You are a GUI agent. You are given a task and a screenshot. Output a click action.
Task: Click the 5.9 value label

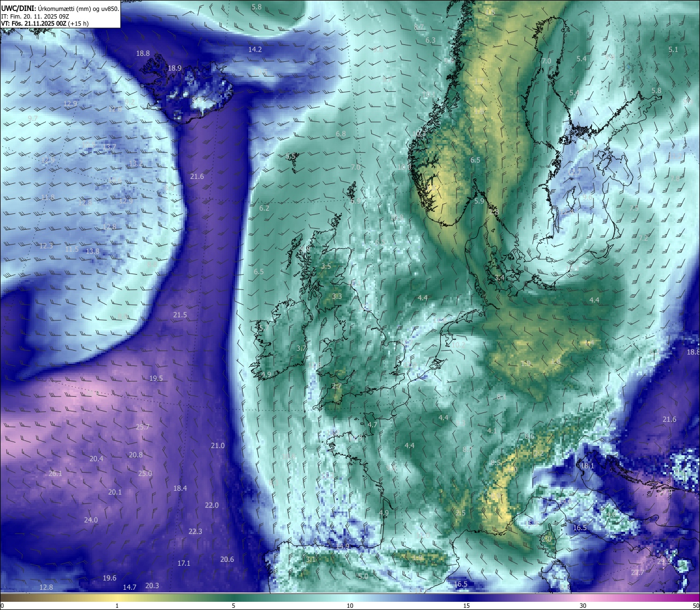(479, 201)
